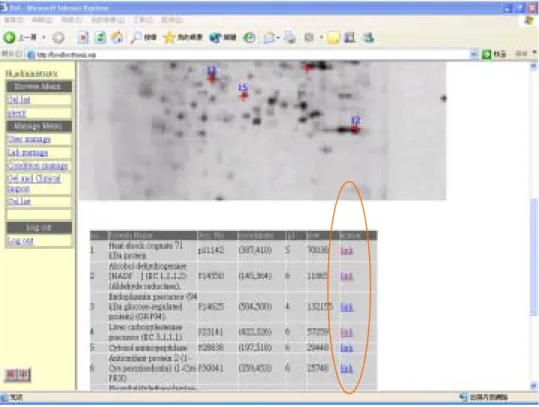539x407 pixels.
Task: Click the Log out sidebar link
Action: coord(20,241)
